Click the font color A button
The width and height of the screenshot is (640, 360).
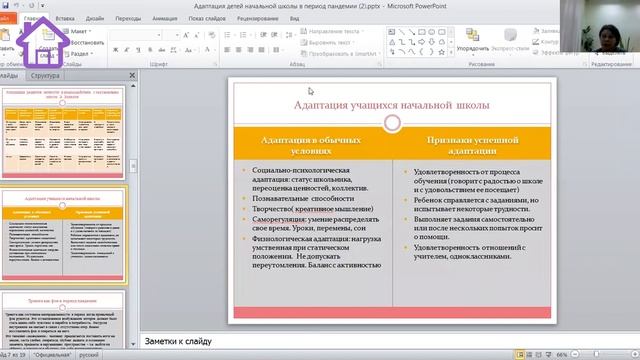point(207,50)
